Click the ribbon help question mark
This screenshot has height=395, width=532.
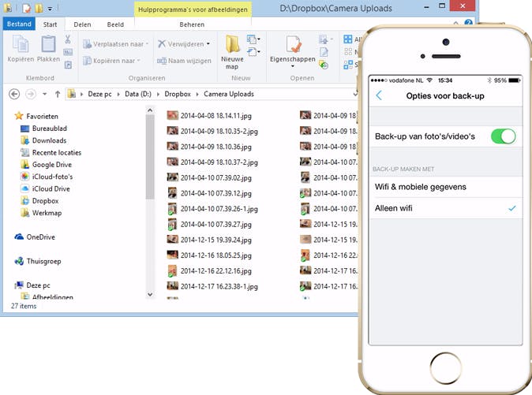tap(469, 23)
